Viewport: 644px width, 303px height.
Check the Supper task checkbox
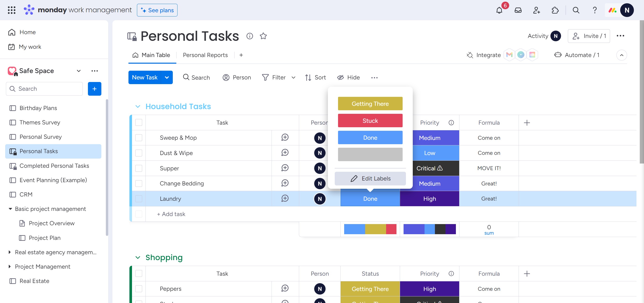tap(139, 168)
